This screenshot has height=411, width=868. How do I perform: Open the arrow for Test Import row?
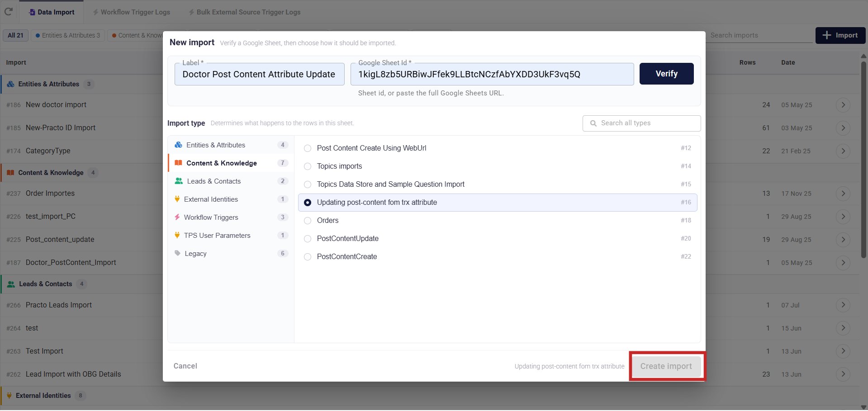(843, 351)
